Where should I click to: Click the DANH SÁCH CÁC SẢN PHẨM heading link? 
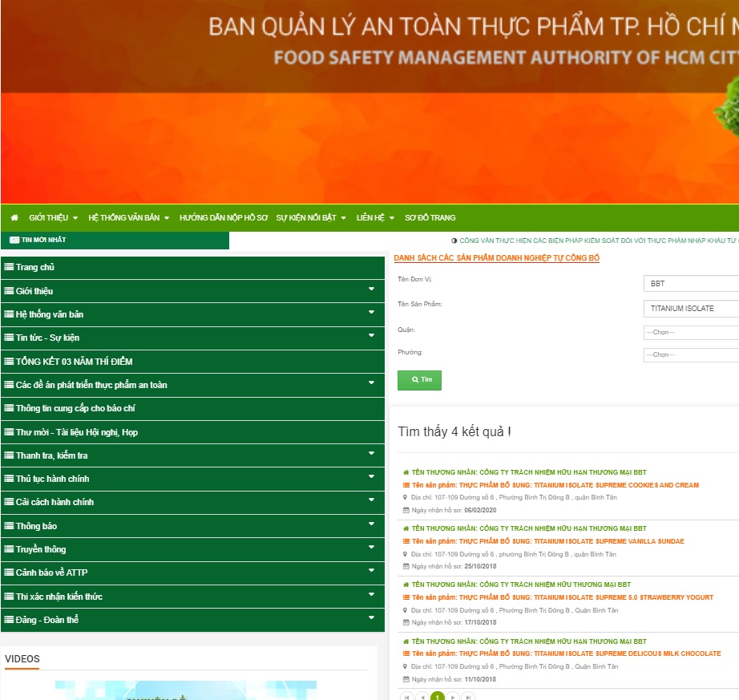[496, 258]
